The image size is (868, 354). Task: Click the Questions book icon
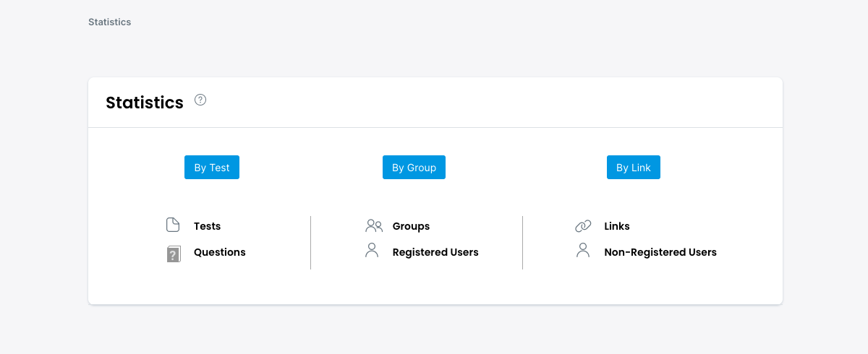174,253
